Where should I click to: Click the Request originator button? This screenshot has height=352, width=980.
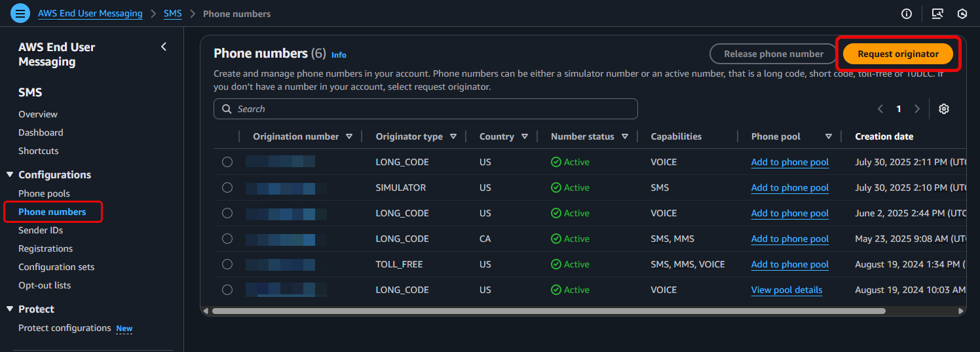coord(897,54)
